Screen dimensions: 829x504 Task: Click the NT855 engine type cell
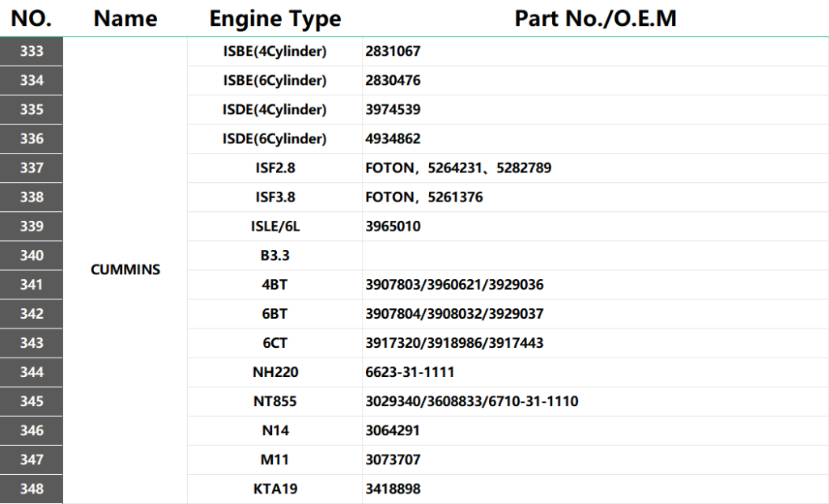pyautogui.click(x=275, y=401)
